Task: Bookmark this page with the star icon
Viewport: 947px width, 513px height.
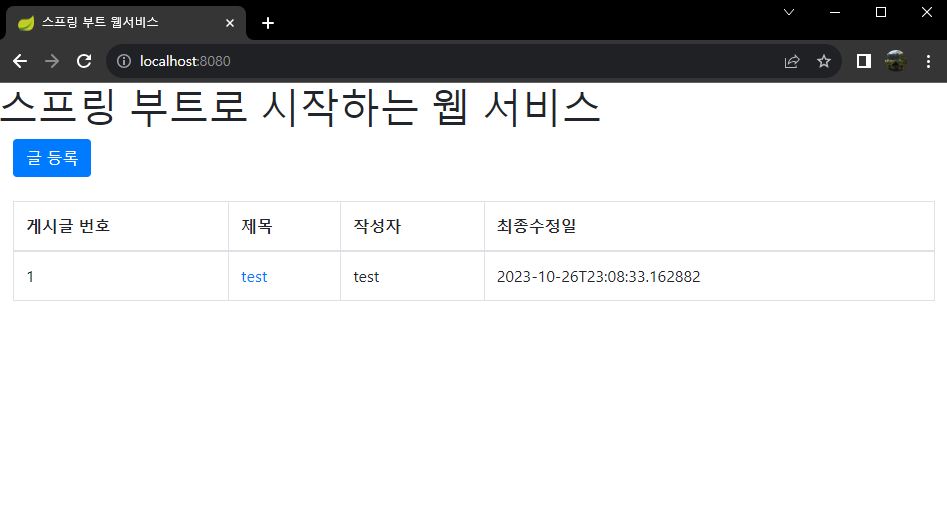Action: tap(824, 61)
